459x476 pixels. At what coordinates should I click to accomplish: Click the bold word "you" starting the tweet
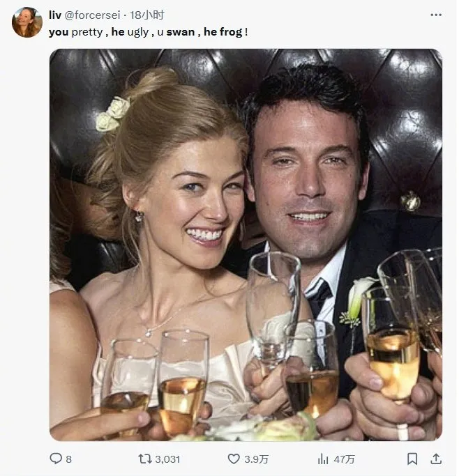pos(59,32)
